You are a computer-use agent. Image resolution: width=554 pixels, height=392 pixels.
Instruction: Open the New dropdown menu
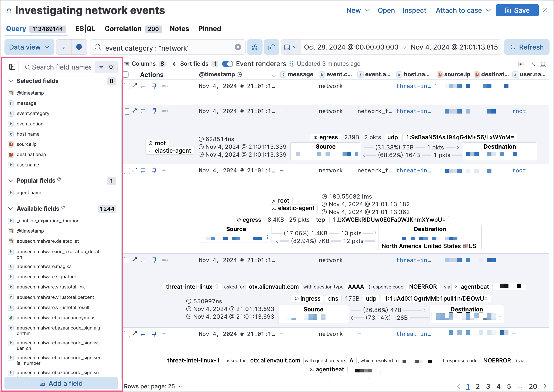(358, 10)
